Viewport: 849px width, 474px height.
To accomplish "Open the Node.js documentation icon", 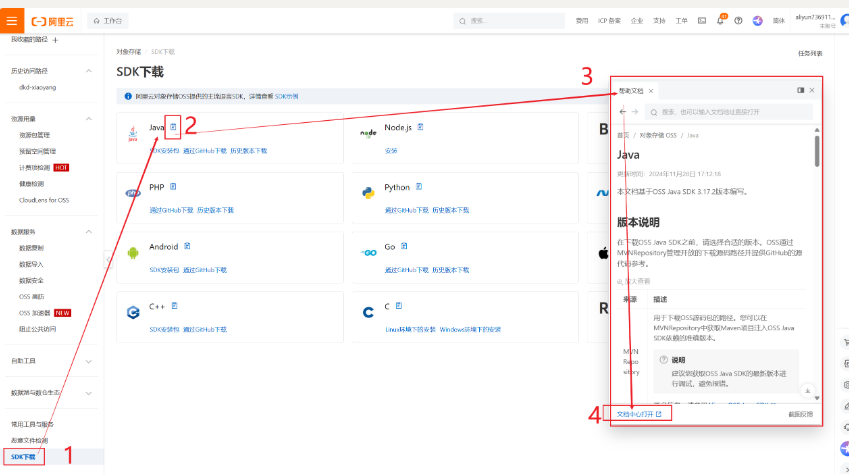I will tap(420, 127).
